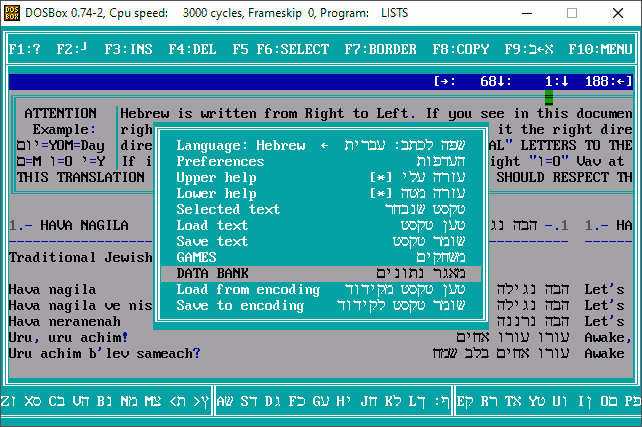Click the R key mapping in keyboard bar

[x=489, y=401]
